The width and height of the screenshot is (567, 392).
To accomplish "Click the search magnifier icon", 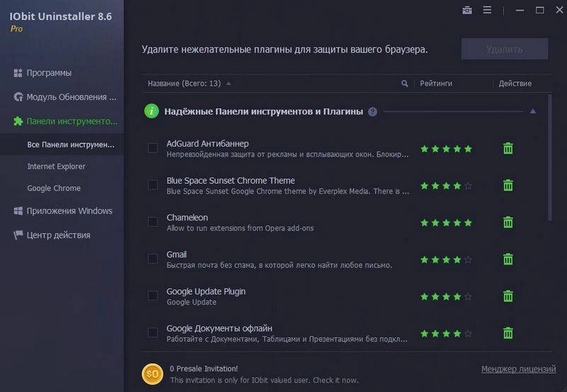I will [x=404, y=84].
